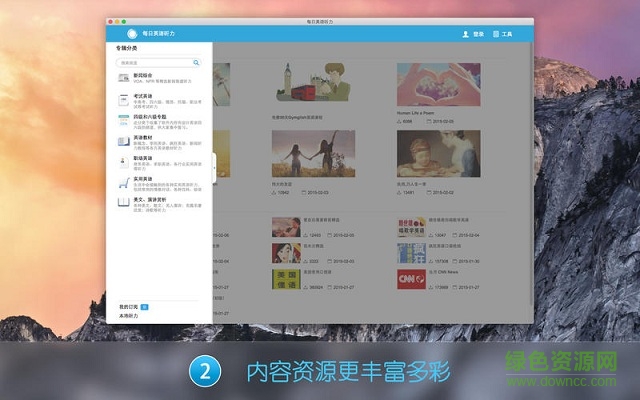Click the vertical scrollbar at window right edge
Image resolution: width=640 pixels, height=400 pixels.
[531, 176]
